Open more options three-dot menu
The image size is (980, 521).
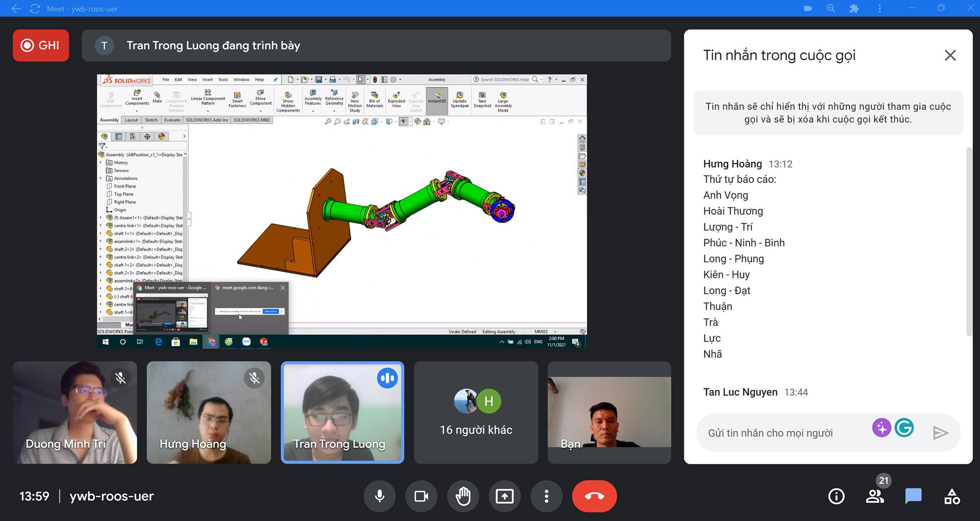point(546,496)
